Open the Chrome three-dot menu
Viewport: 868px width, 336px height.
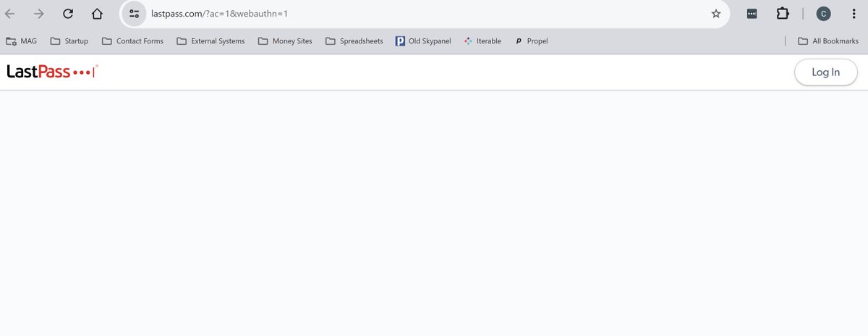[x=854, y=14]
